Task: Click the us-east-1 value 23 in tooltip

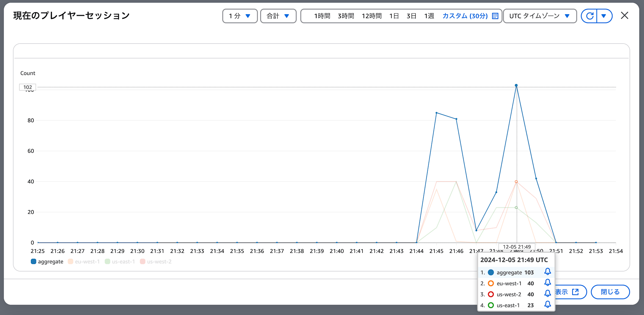Action: pos(531,305)
